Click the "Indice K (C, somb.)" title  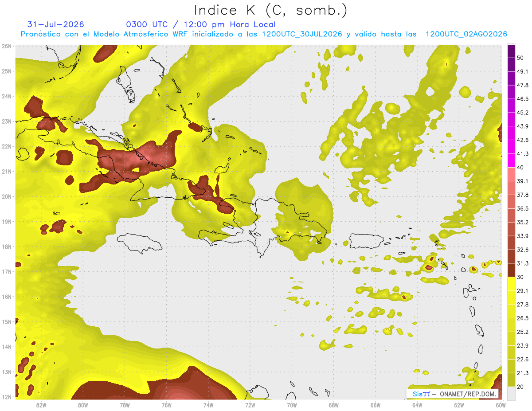[270, 10]
